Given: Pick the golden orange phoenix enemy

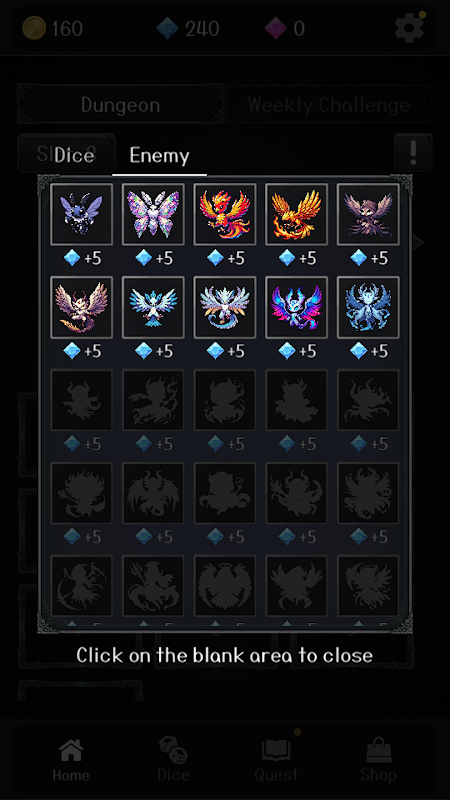Looking at the screenshot, I should pos(296,214).
